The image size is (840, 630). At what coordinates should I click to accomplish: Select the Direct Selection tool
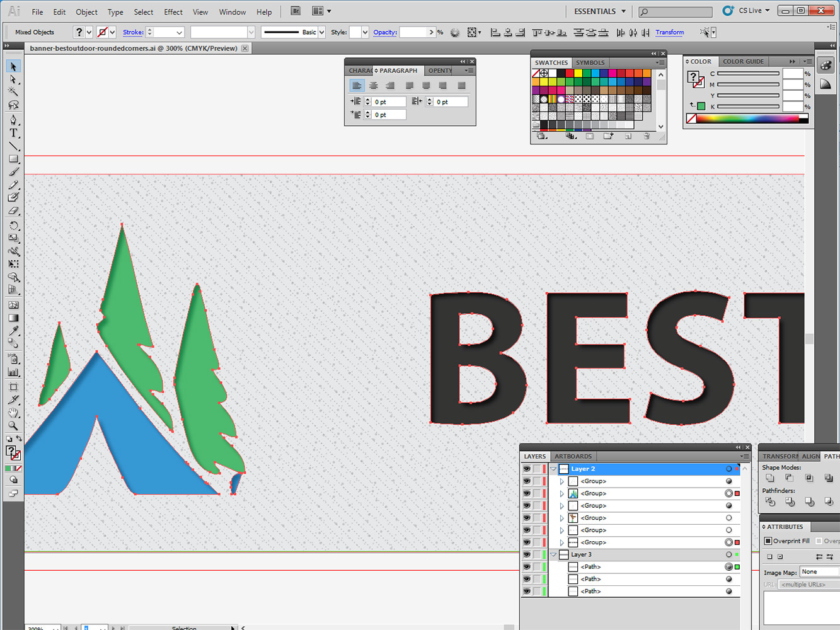coord(13,79)
